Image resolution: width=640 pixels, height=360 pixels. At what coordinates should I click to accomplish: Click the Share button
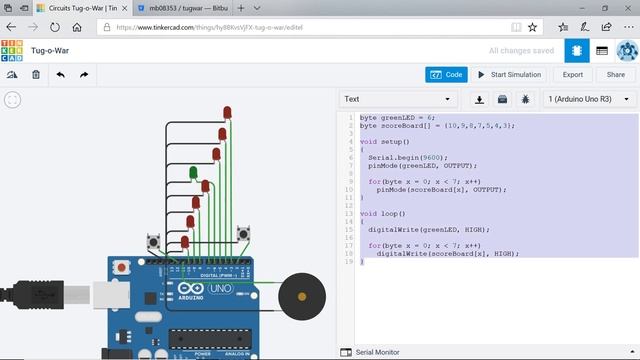point(616,75)
